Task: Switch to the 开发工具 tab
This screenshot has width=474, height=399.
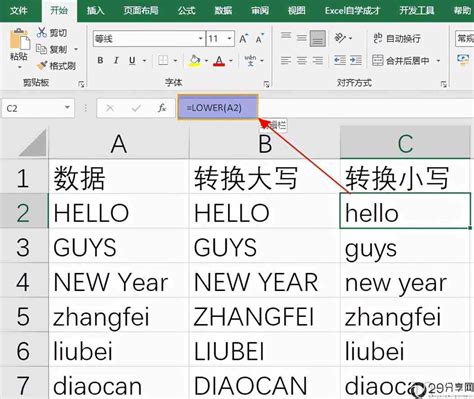Action: tap(417, 11)
